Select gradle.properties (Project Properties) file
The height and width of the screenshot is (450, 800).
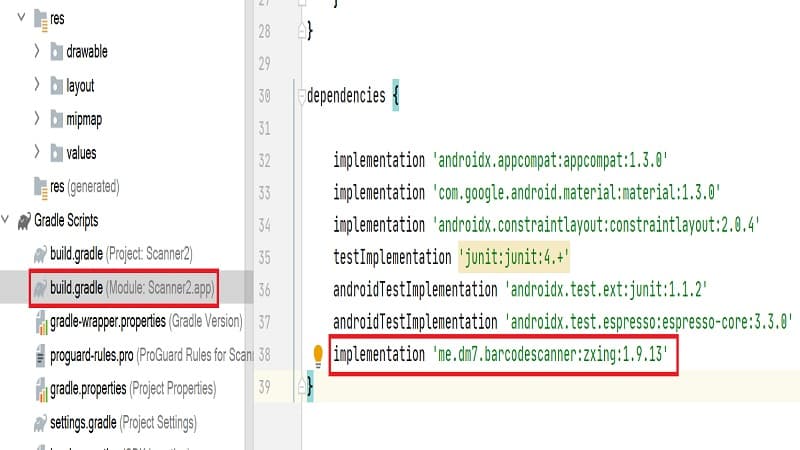132,388
